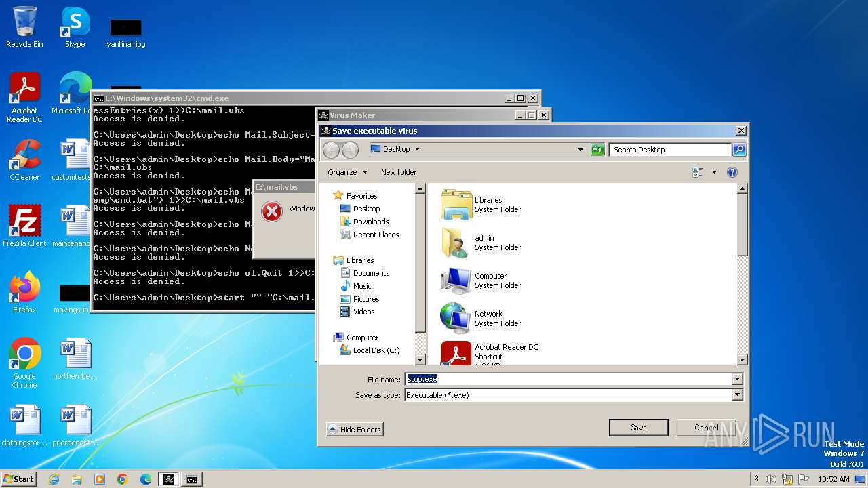Click the red error icon in mail.vbs dialog
Viewport: 868px width, 488px height.
tap(272, 212)
